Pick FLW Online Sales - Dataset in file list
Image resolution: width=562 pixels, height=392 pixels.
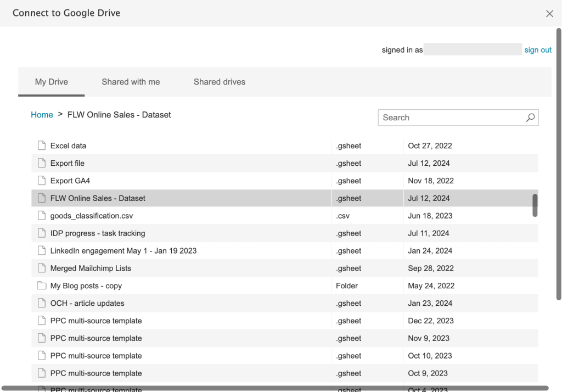point(98,198)
